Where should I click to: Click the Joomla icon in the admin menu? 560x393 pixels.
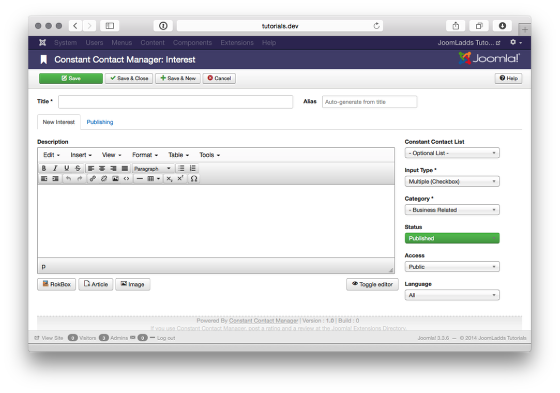click(42, 43)
